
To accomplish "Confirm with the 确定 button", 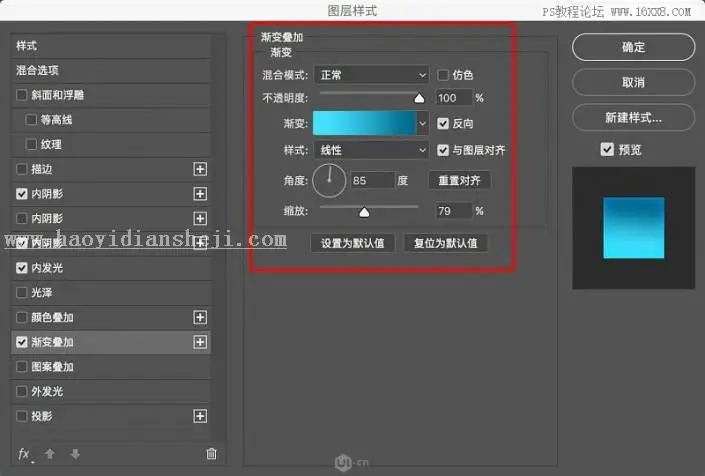I will tap(634, 47).
